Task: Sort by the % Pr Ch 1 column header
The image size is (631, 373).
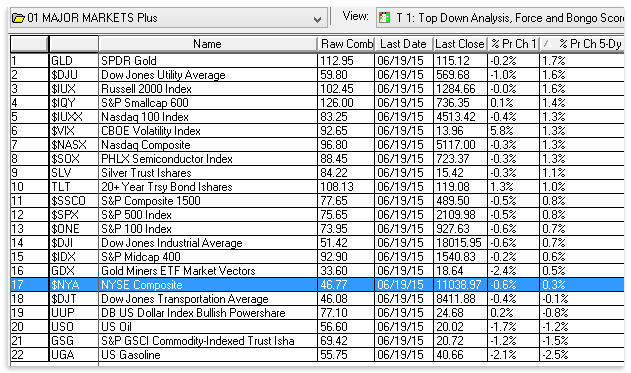Action: (513, 44)
